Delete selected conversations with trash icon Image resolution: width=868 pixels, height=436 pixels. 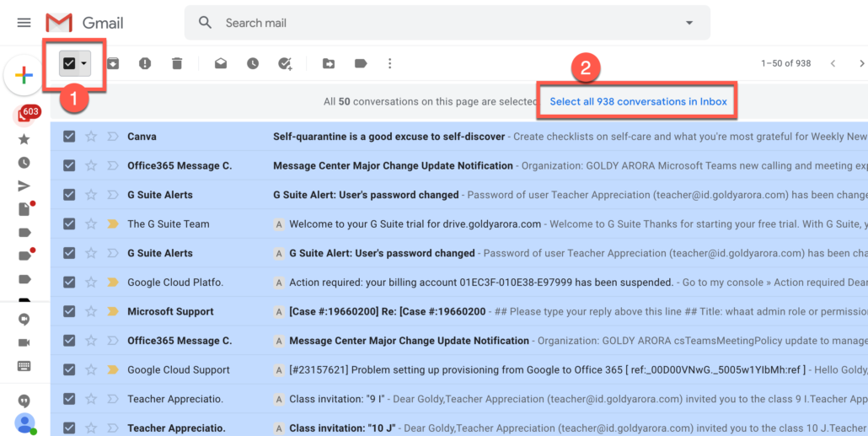tap(177, 64)
